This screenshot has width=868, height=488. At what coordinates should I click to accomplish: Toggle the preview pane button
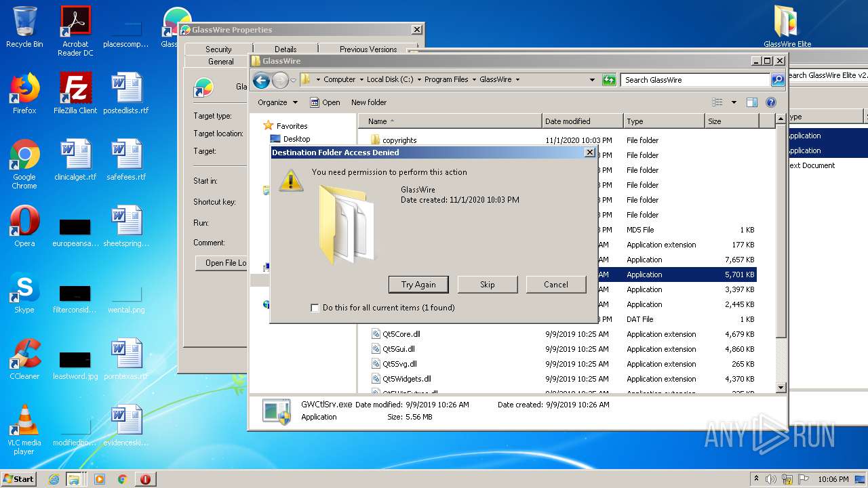point(751,102)
